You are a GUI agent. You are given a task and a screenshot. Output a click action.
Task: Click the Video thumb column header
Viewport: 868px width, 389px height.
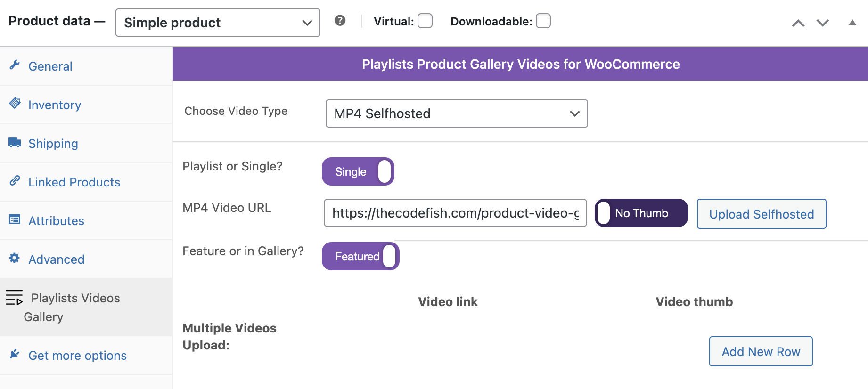tap(694, 302)
